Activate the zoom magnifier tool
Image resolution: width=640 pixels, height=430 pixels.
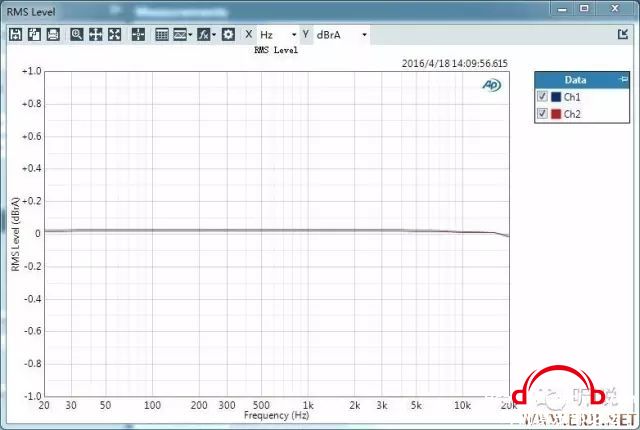tap(77, 35)
